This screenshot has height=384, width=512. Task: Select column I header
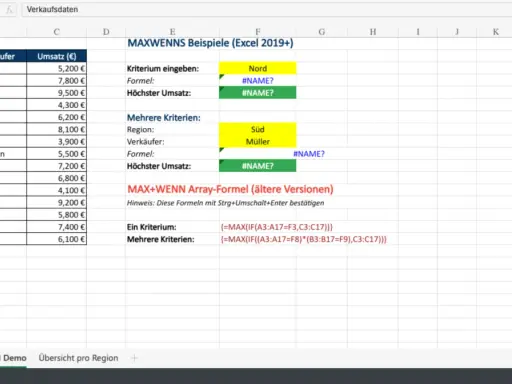point(418,32)
